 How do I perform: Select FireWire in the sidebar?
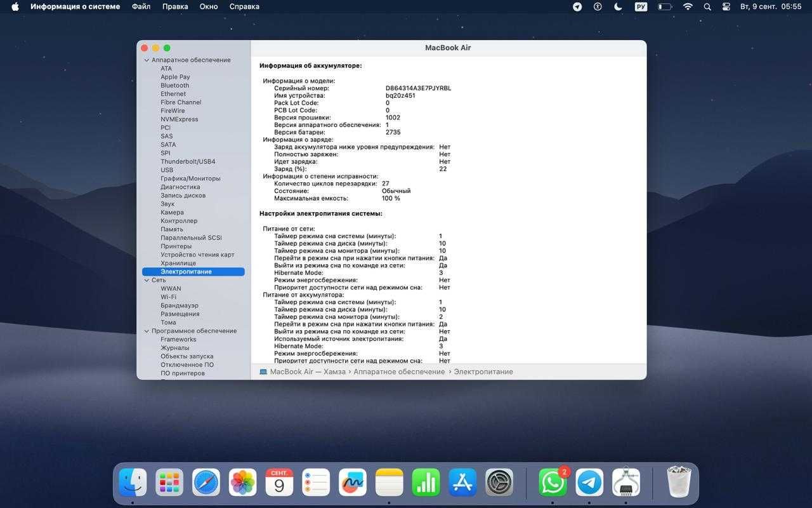pos(173,110)
